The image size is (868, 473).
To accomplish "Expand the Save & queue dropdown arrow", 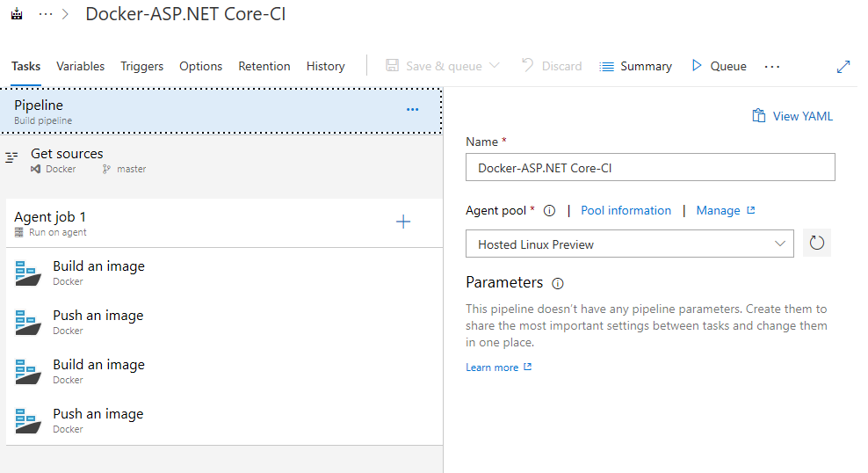I will pos(495,66).
